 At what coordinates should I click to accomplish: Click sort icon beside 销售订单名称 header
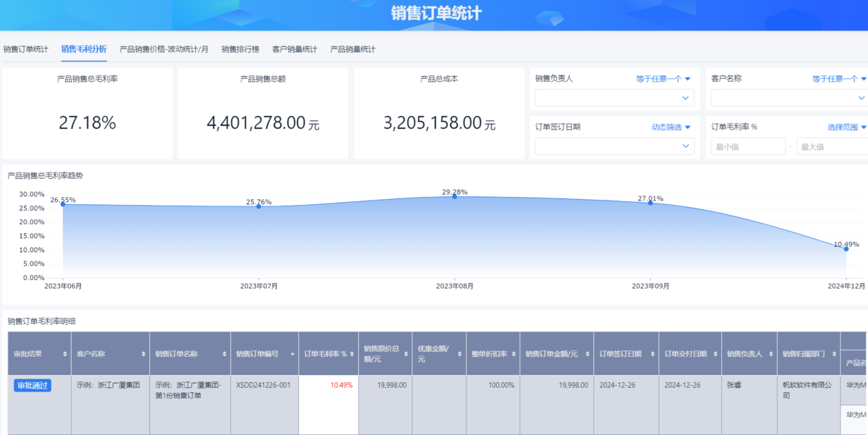pos(224,354)
